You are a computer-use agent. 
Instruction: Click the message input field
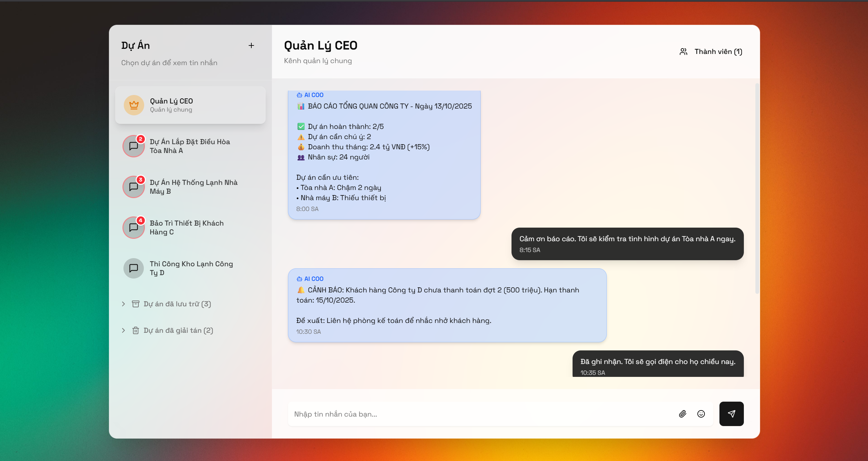475,414
